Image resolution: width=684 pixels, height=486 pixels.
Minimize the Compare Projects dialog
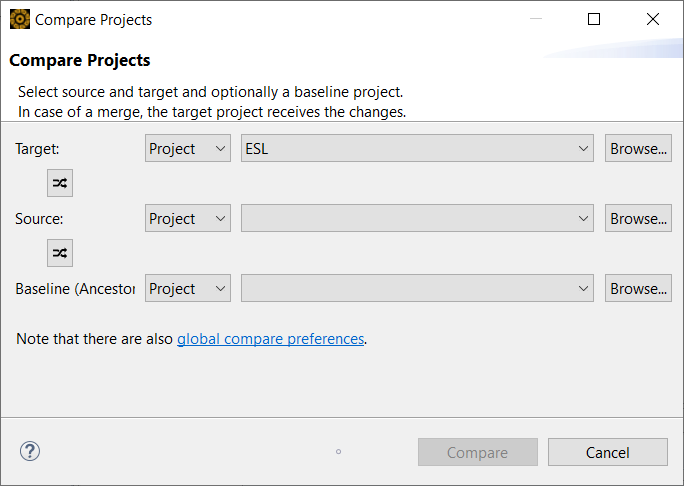click(x=535, y=19)
